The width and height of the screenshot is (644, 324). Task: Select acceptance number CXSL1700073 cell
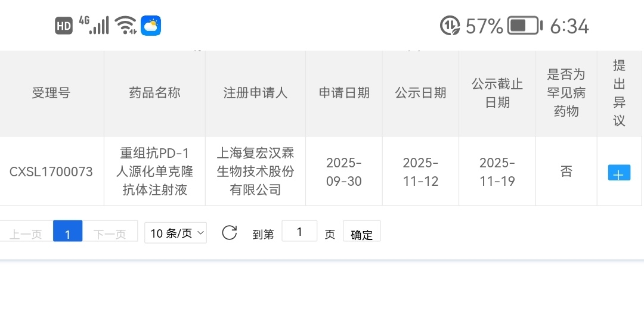point(51,172)
